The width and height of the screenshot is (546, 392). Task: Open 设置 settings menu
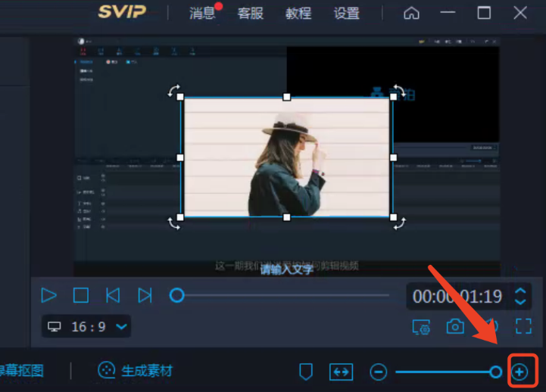(347, 13)
